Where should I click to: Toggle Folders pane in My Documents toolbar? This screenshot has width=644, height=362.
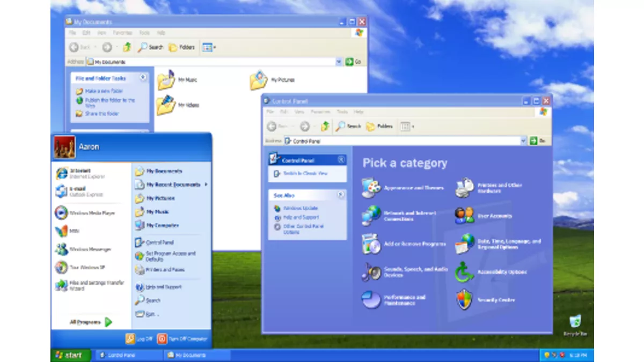coord(182,47)
